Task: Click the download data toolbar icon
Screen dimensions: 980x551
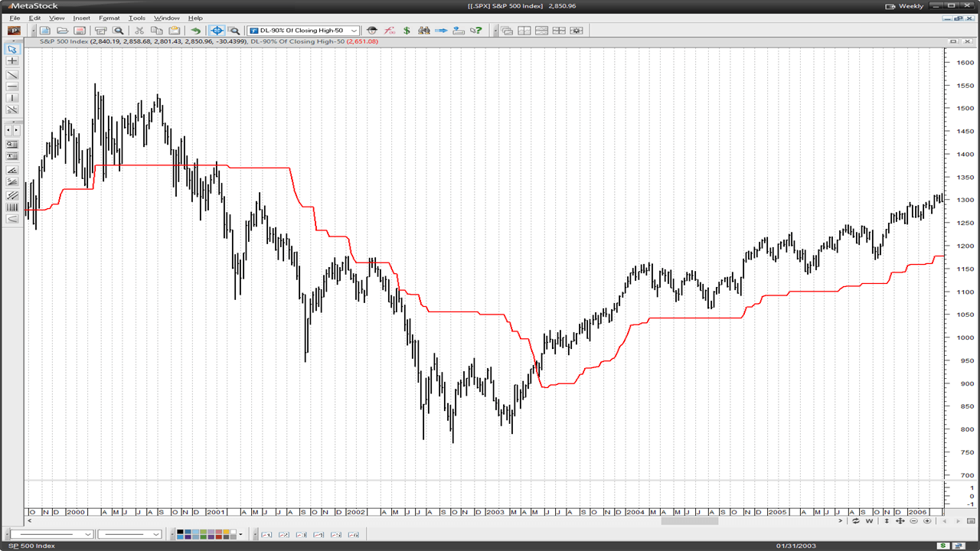Action: [x=459, y=31]
